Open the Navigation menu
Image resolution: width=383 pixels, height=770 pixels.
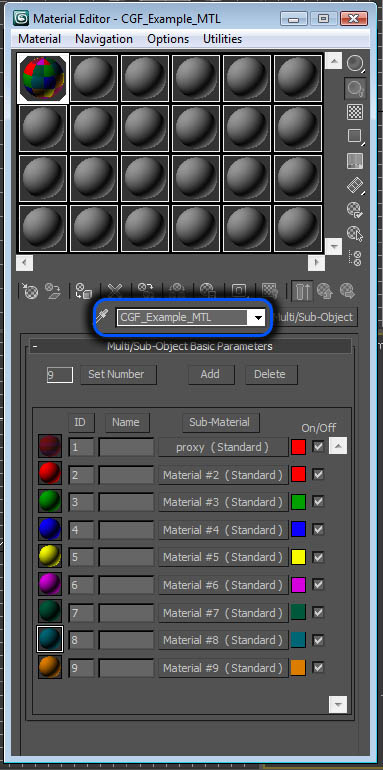pyautogui.click(x=104, y=39)
